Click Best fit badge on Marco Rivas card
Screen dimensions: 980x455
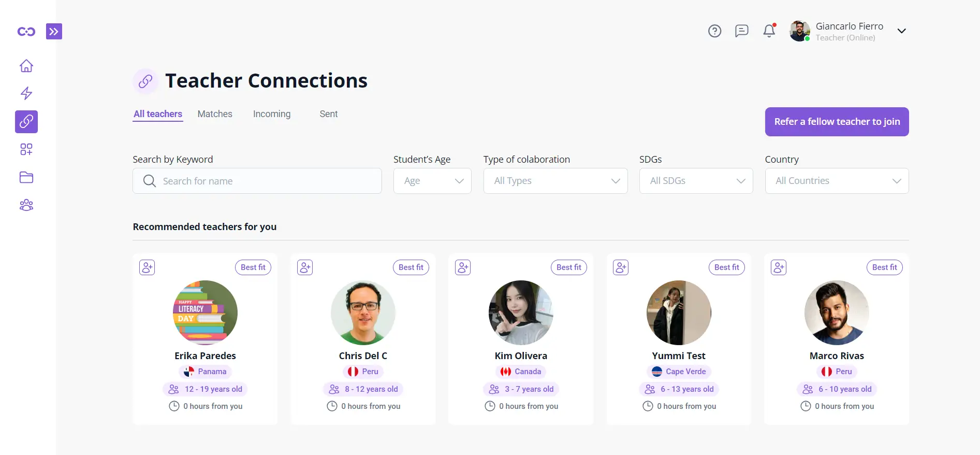885,267
